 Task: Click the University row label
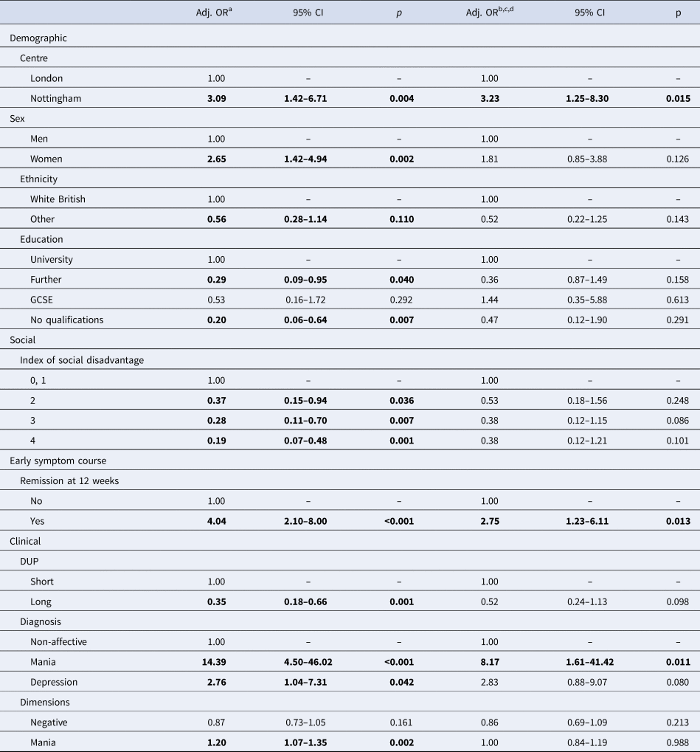click(52, 259)
